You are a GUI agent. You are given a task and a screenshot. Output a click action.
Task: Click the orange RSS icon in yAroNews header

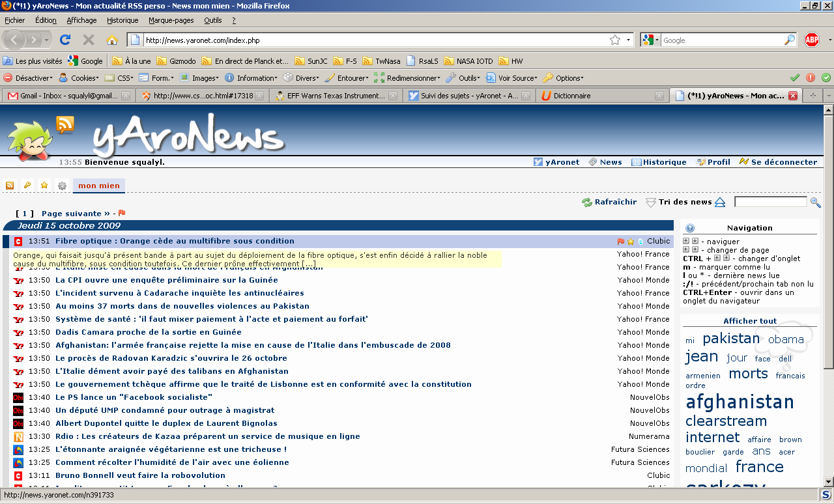(65, 124)
